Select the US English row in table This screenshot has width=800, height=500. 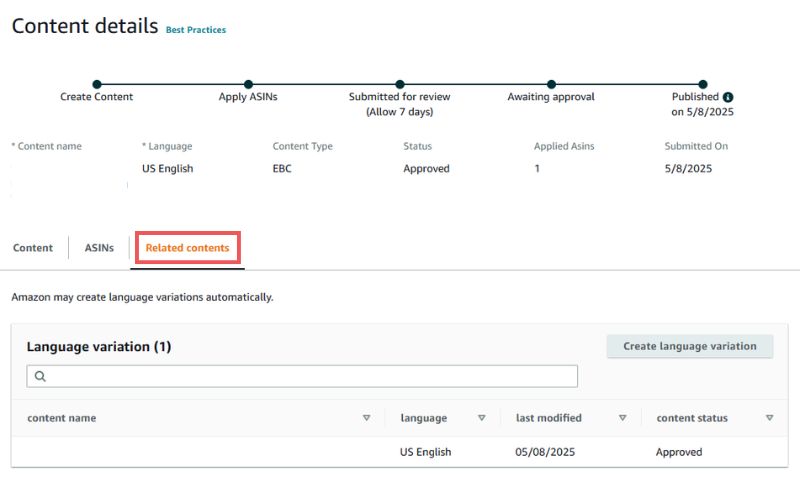tap(425, 452)
